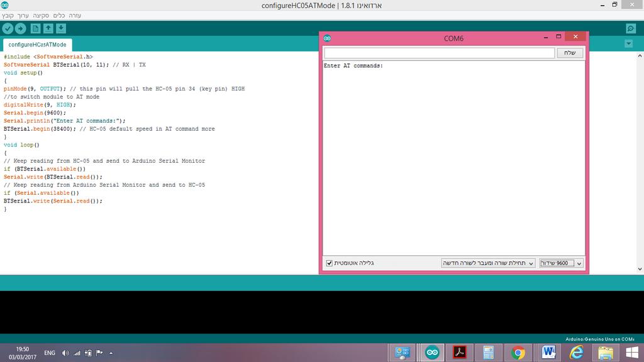Open the line ending dropdown in COM6

point(488,263)
